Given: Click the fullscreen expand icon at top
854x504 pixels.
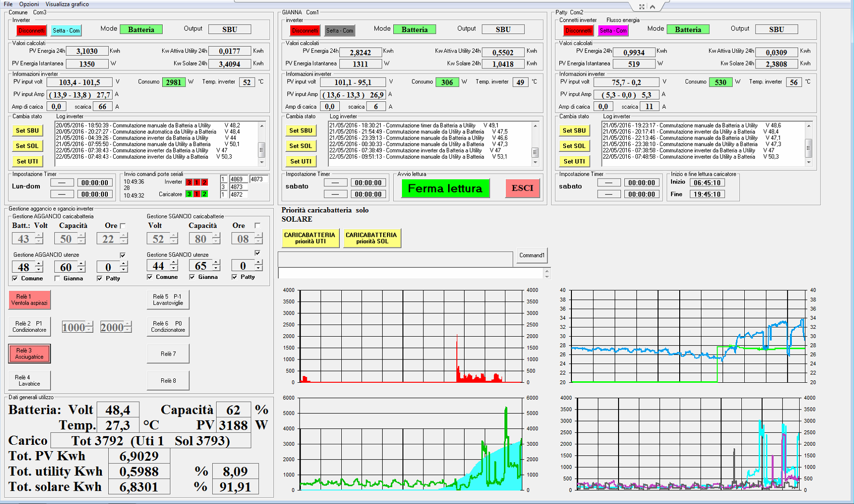Looking at the screenshot, I should tap(642, 7).
